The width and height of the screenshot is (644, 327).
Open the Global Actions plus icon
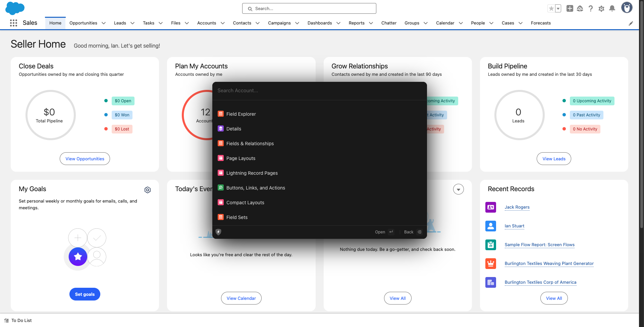pyautogui.click(x=570, y=8)
